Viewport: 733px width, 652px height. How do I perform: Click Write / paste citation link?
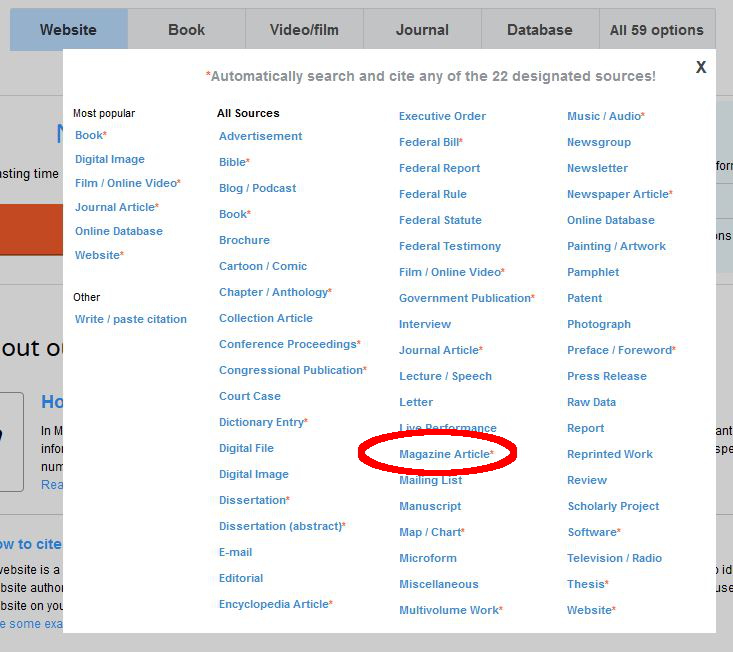pyautogui.click(x=130, y=319)
